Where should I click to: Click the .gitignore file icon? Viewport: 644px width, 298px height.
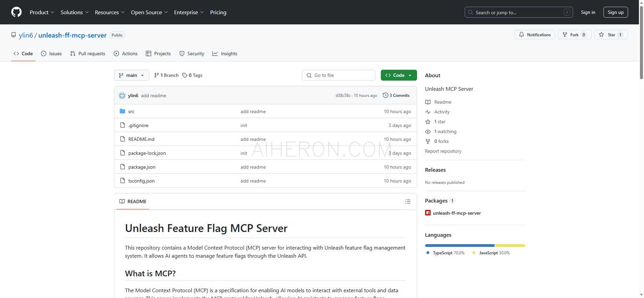[x=122, y=125]
